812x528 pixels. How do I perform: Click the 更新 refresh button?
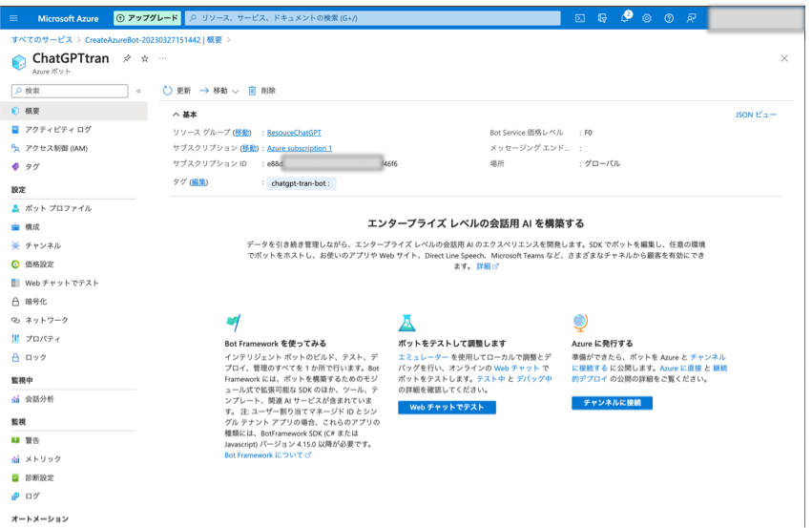[177, 91]
